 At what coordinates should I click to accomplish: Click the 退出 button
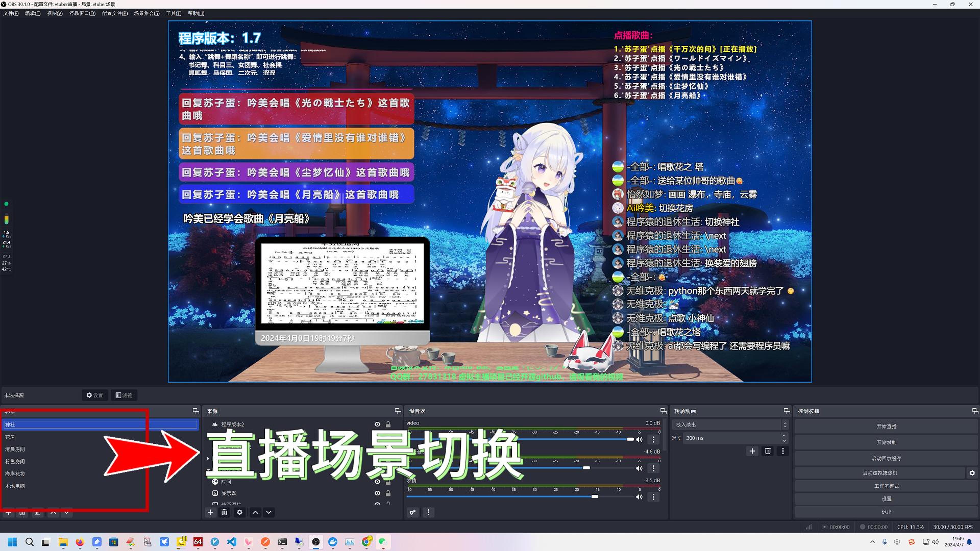pyautogui.click(x=886, y=512)
